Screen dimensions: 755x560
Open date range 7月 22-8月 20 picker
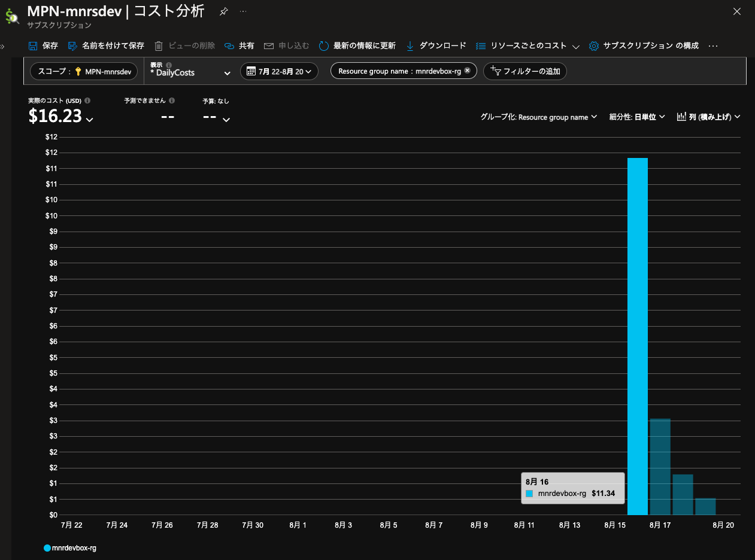pos(279,71)
